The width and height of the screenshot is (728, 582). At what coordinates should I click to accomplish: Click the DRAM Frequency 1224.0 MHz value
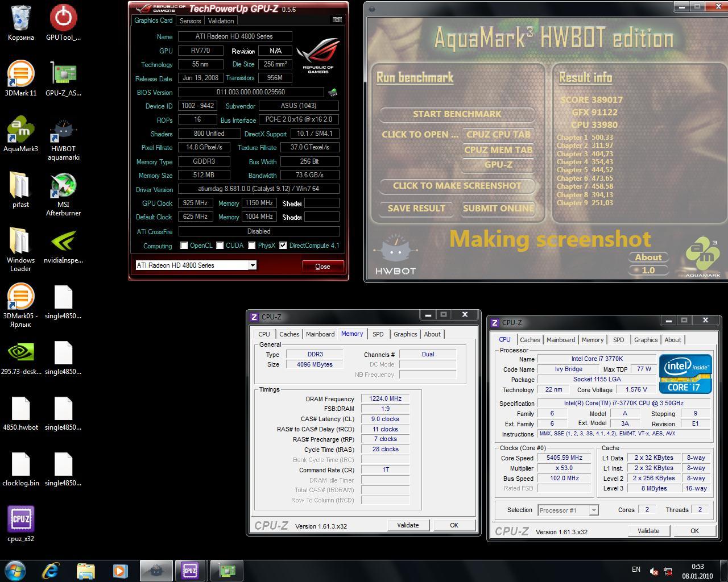385,398
